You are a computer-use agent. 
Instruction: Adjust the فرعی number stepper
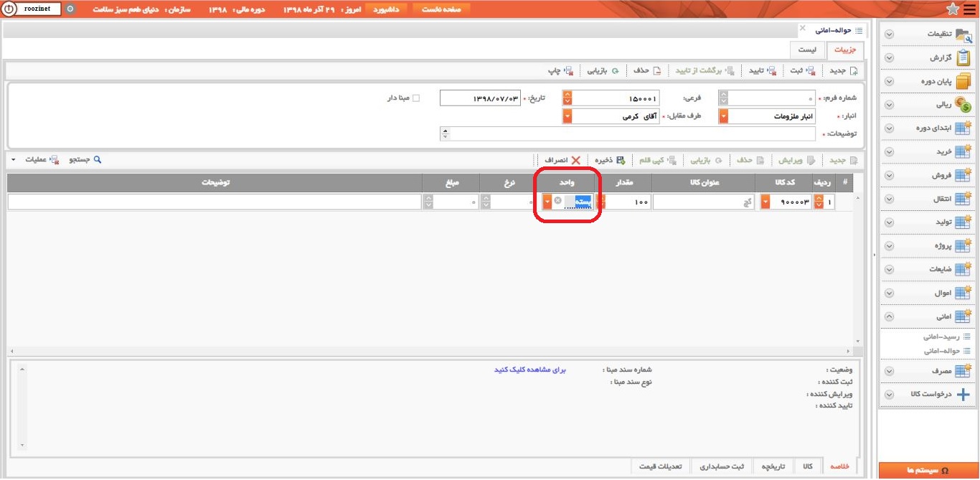(x=567, y=98)
